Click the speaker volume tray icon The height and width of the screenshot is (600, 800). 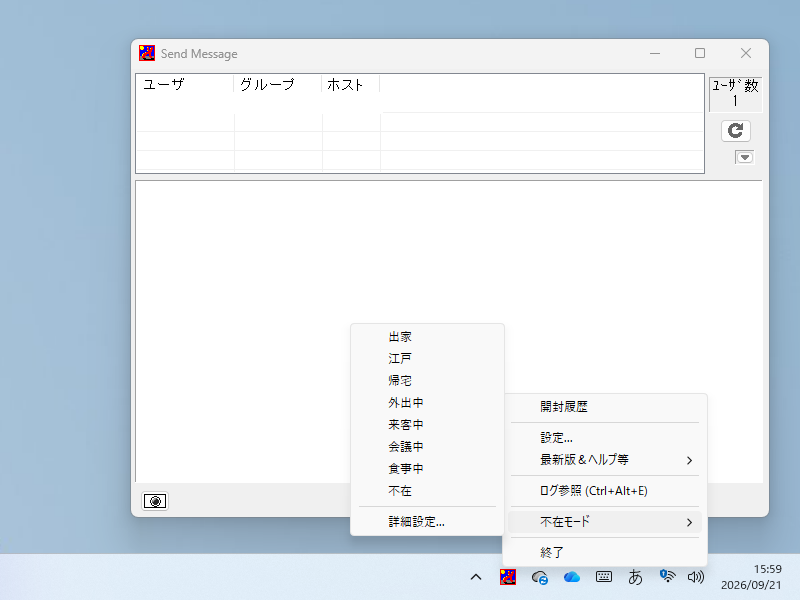tap(695, 577)
